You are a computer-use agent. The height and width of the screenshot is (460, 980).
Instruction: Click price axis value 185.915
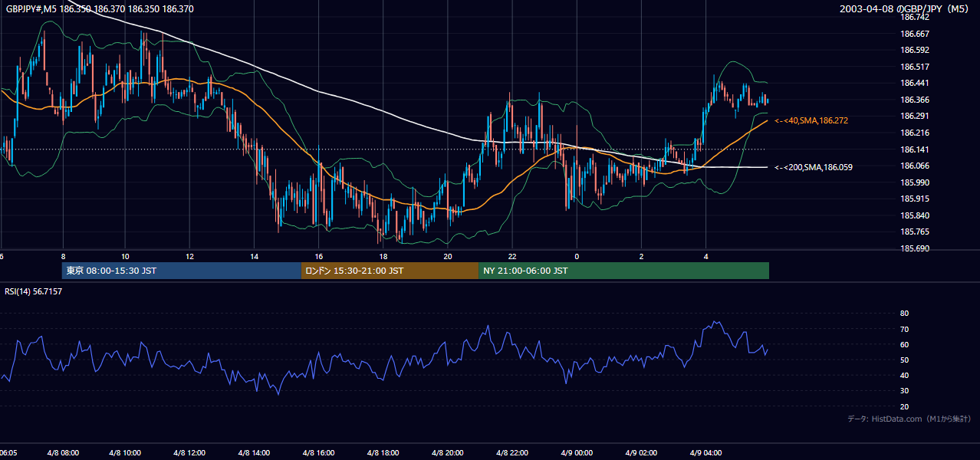click(914, 199)
